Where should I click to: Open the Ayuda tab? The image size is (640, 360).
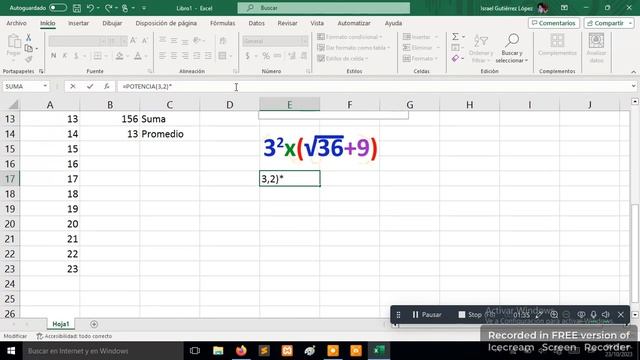[x=393, y=23]
